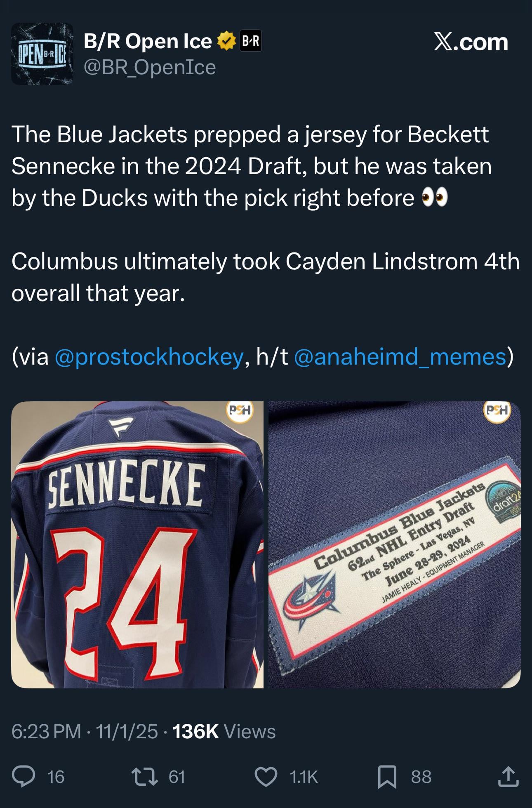The width and height of the screenshot is (532, 808).
Task: Open the Sennecke 24 jersey photo
Action: pos(137,545)
